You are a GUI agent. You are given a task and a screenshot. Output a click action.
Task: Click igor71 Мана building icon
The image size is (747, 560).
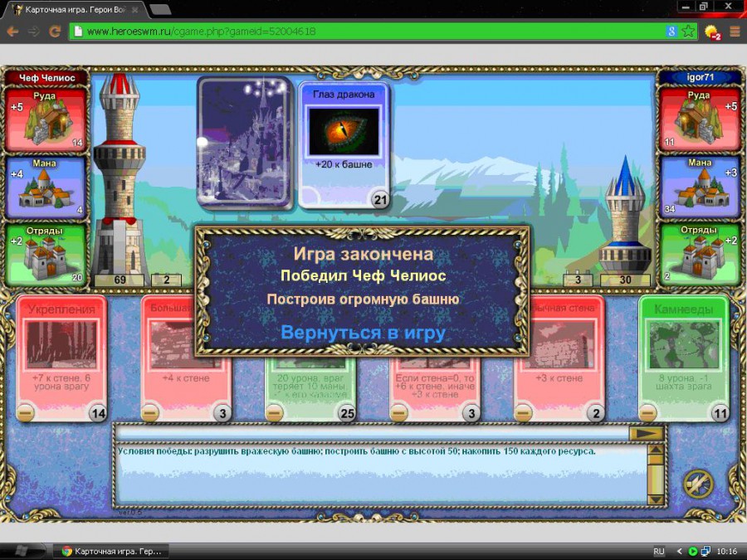tap(703, 189)
